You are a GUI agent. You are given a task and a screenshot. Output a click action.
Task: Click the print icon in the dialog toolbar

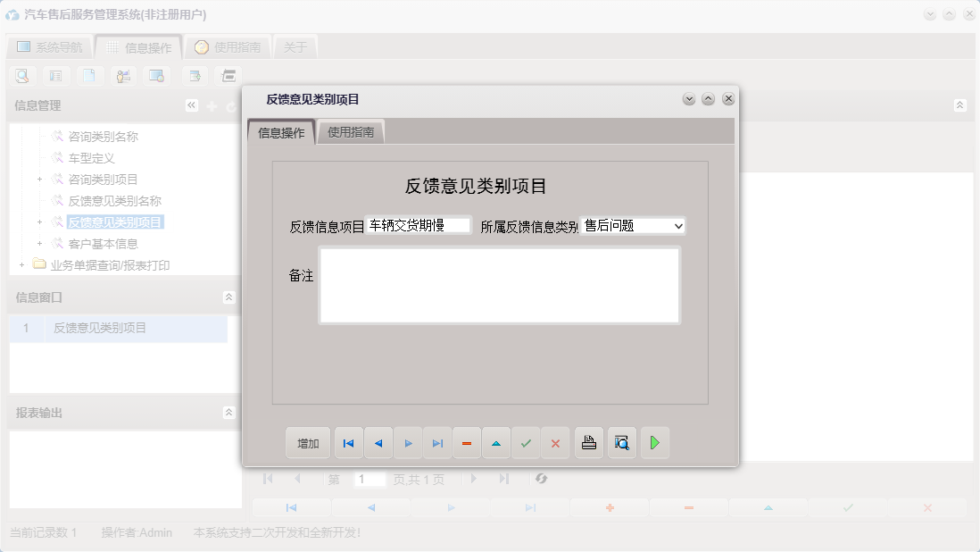click(588, 442)
